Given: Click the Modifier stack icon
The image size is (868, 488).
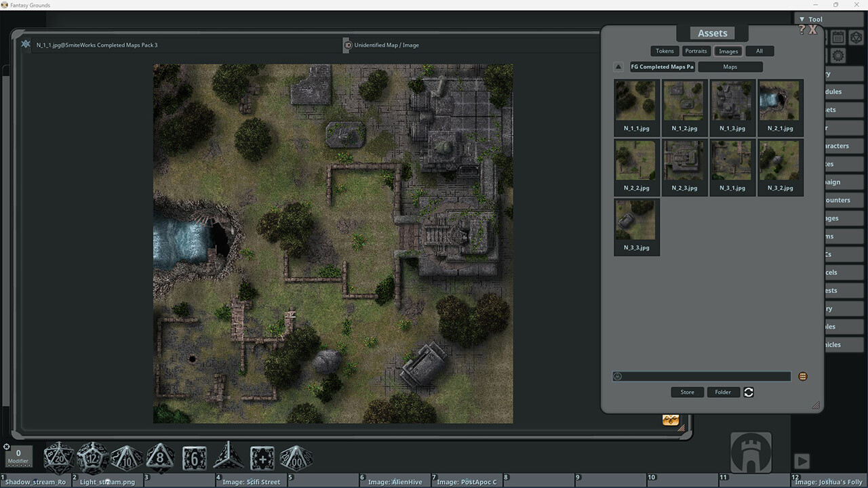Looking at the screenshot, I should point(18,455).
